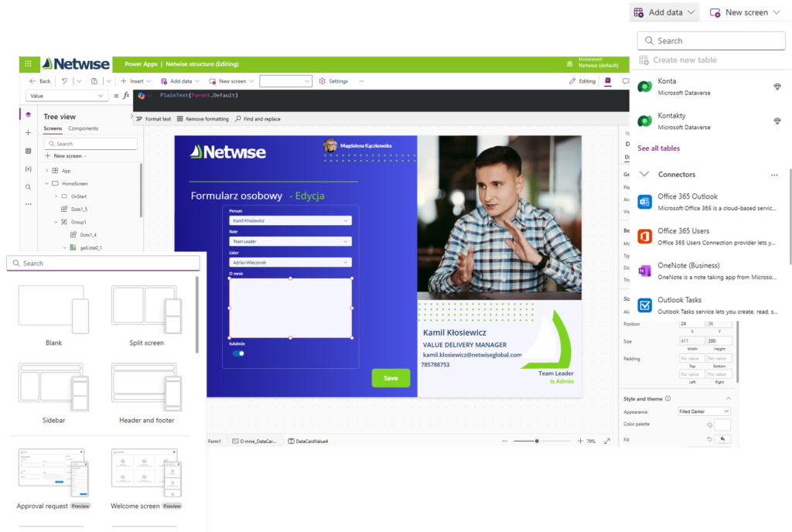
Task: Select the Outlook Tasks connector icon
Action: [x=644, y=305]
